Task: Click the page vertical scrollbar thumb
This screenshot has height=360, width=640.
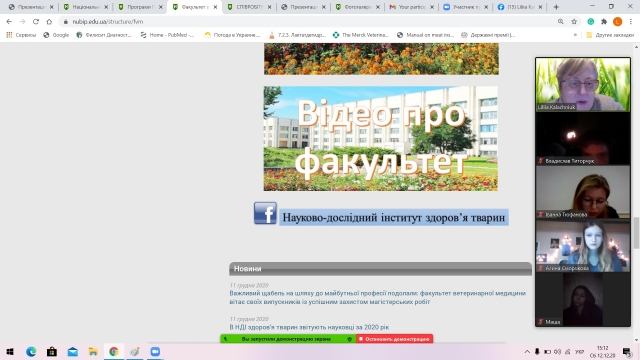Action: tap(636, 233)
